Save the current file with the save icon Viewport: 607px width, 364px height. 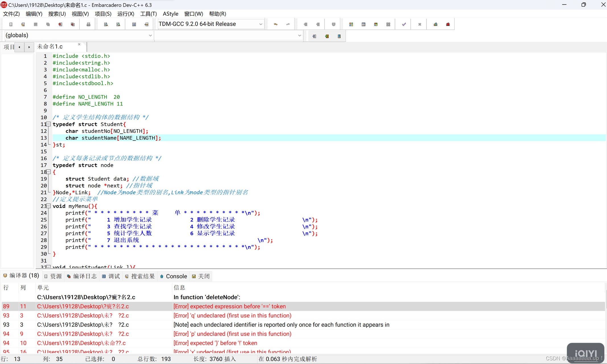click(36, 24)
